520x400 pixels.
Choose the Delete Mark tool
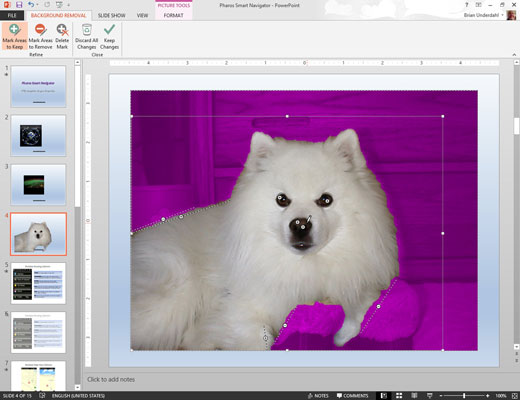pyautogui.click(x=62, y=36)
